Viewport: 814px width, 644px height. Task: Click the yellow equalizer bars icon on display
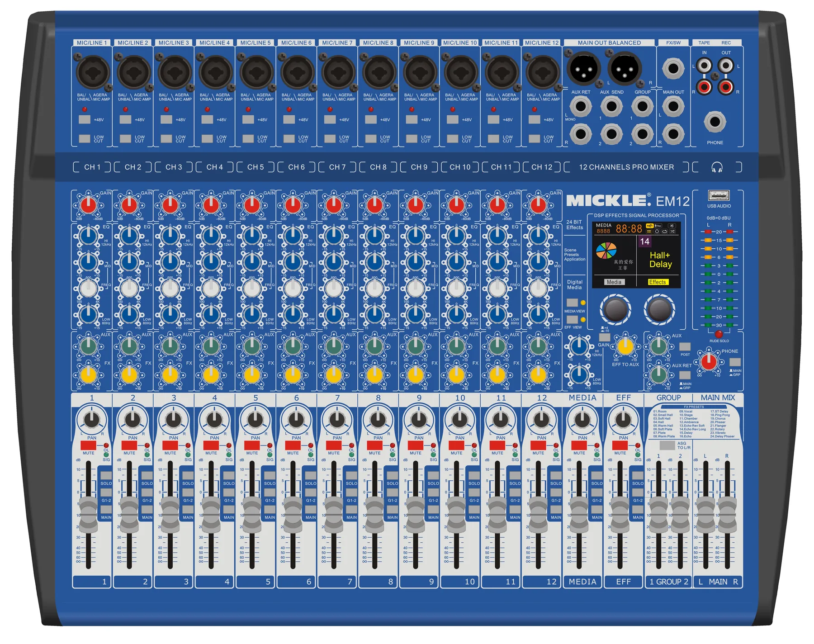pos(649,232)
